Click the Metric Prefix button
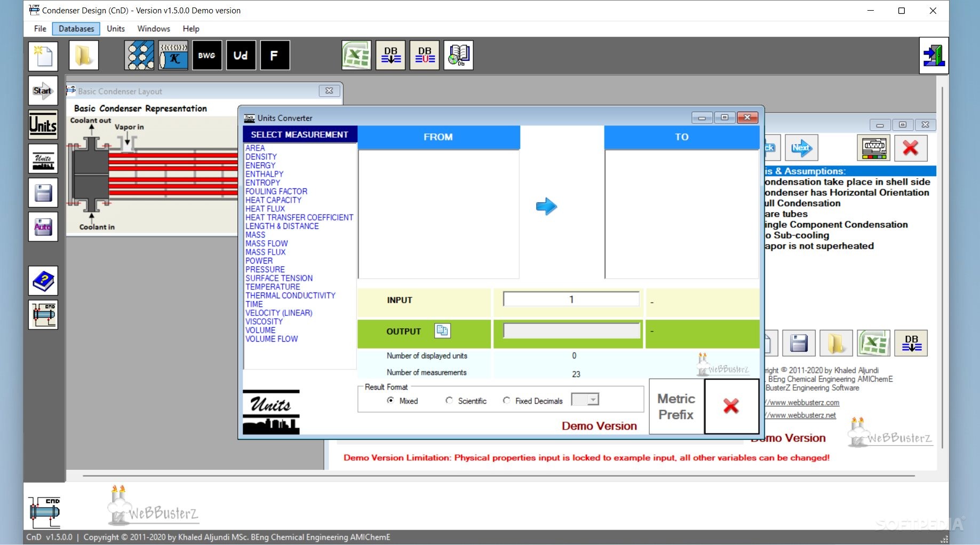The height and width of the screenshot is (545, 980). click(676, 407)
